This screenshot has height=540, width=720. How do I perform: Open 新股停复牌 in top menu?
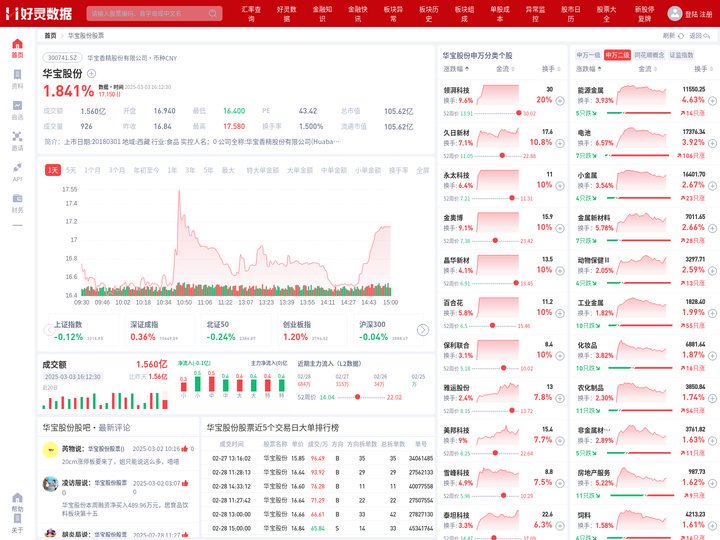click(x=645, y=14)
